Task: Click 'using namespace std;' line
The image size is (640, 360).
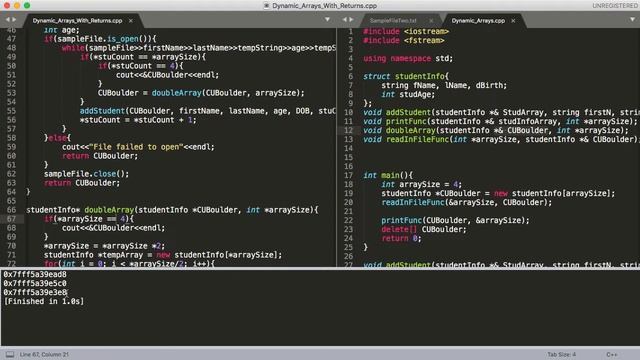Action: point(408,58)
